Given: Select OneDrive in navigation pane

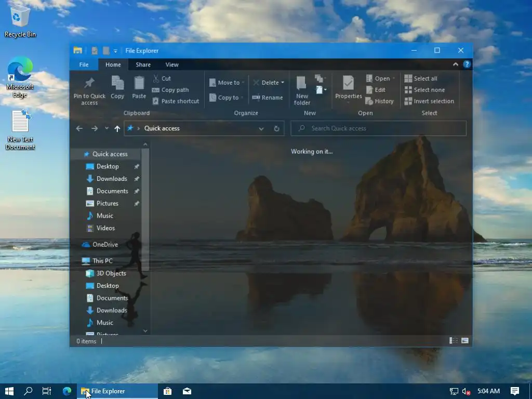Looking at the screenshot, I should (x=105, y=245).
